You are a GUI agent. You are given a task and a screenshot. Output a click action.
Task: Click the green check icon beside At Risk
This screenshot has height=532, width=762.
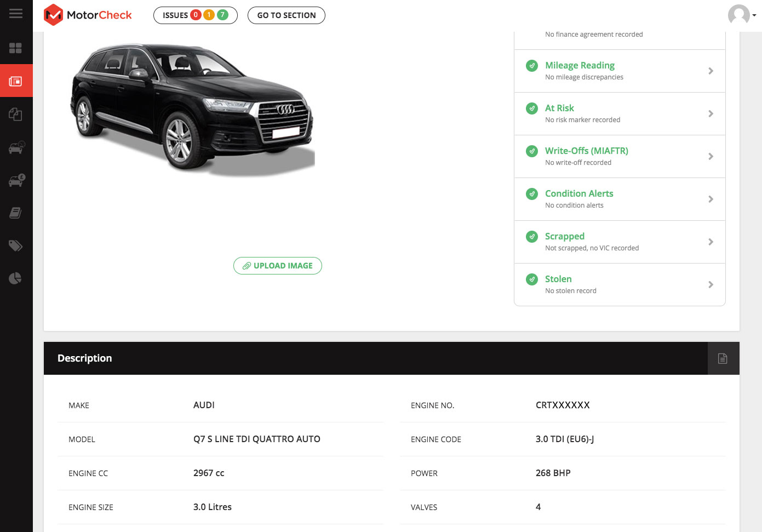(532, 108)
